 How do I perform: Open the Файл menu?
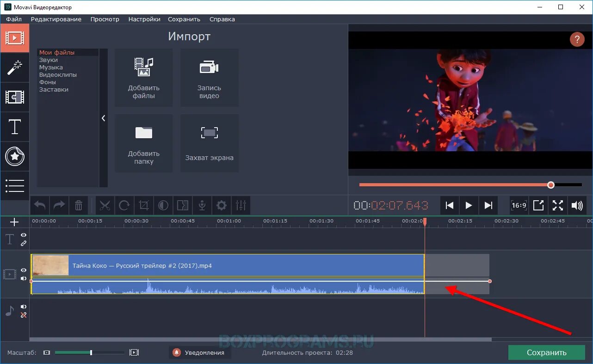(14, 19)
